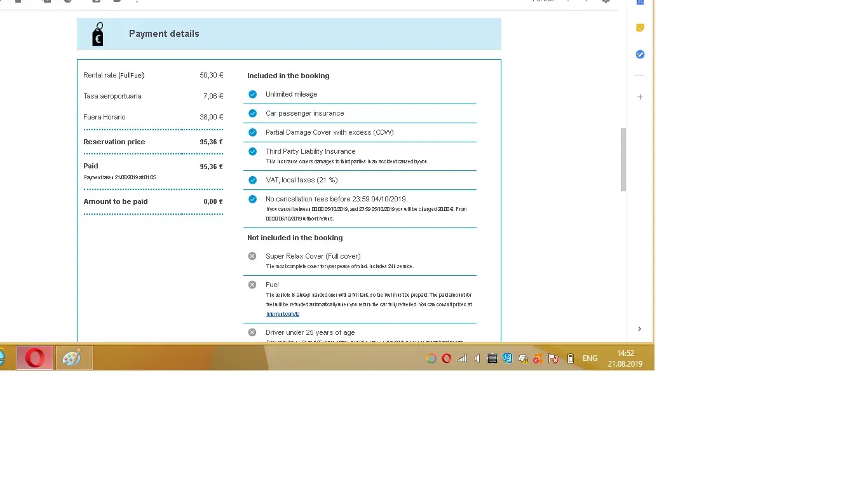This screenshot has height=488, width=868.
Task: Click the "Third Party Liability Insurance" text
Action: (311, 151)
